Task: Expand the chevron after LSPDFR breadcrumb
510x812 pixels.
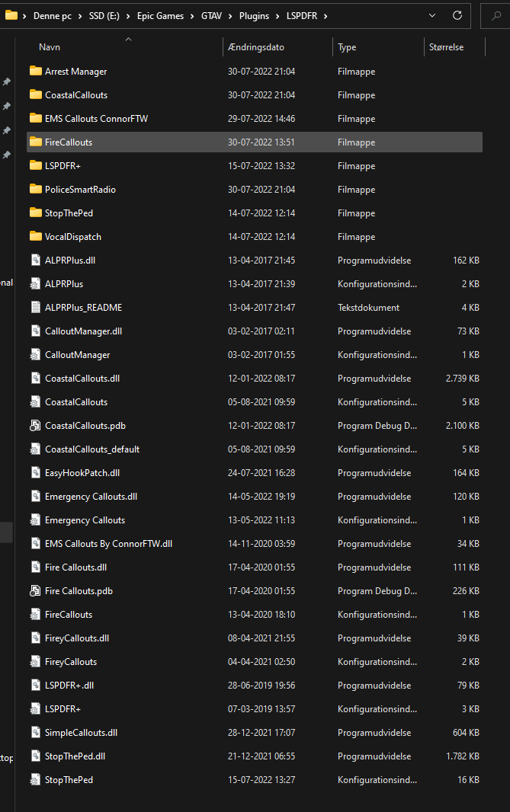Action: (x=326, y=16)
